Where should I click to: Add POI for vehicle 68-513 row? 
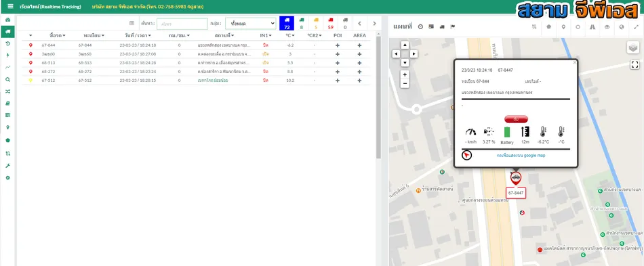coord(338,63)
